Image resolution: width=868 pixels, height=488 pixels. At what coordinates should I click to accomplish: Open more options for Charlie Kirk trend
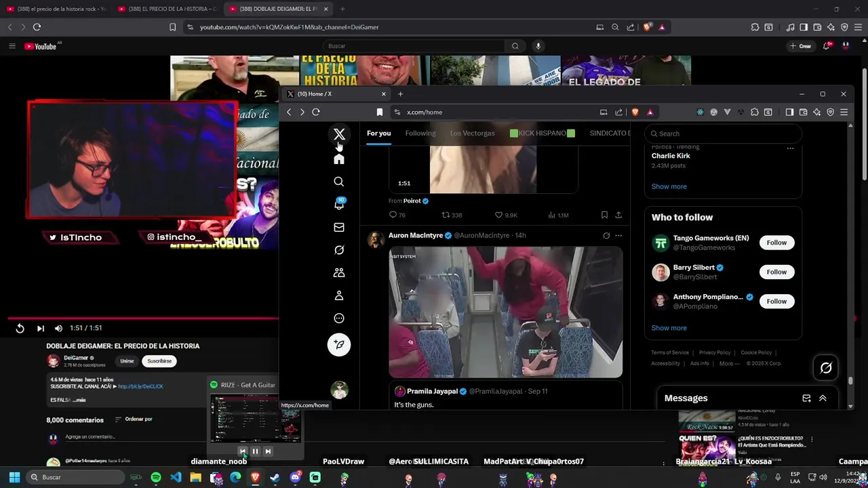coord(790,148)
